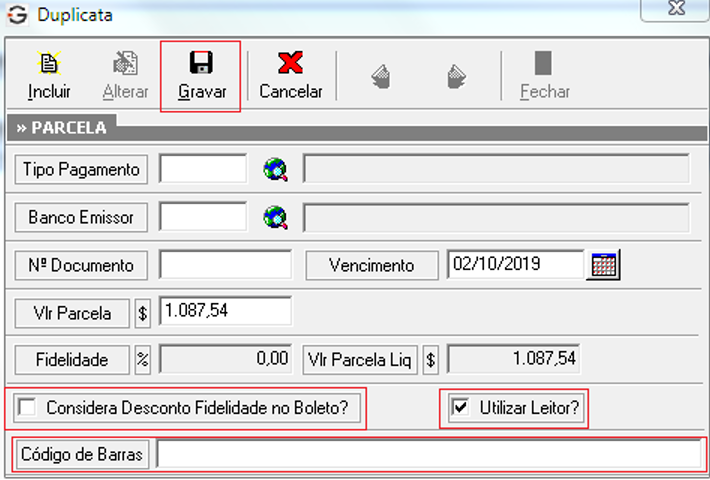Click the Vencimento date field
The image size is (710, 480).
[x=515, y=264]
